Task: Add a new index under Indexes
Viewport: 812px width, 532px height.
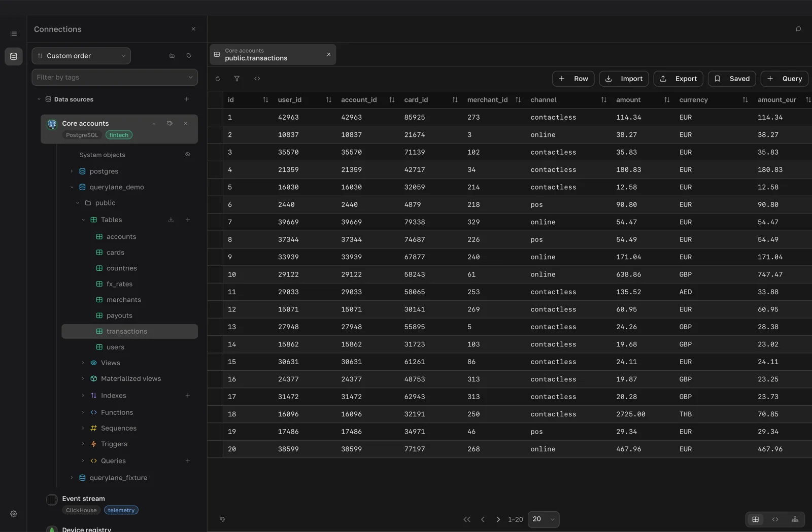Action: point(188,396)
